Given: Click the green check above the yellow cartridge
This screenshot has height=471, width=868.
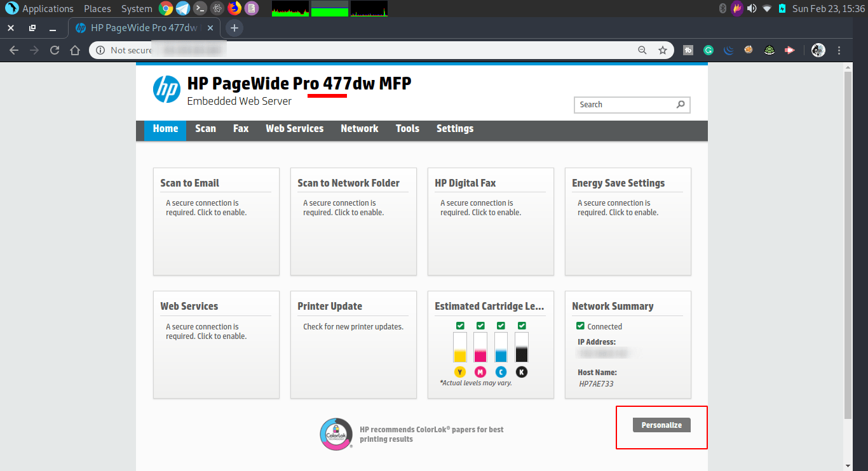Looking at the screenshot, I should tap(460, 326).
